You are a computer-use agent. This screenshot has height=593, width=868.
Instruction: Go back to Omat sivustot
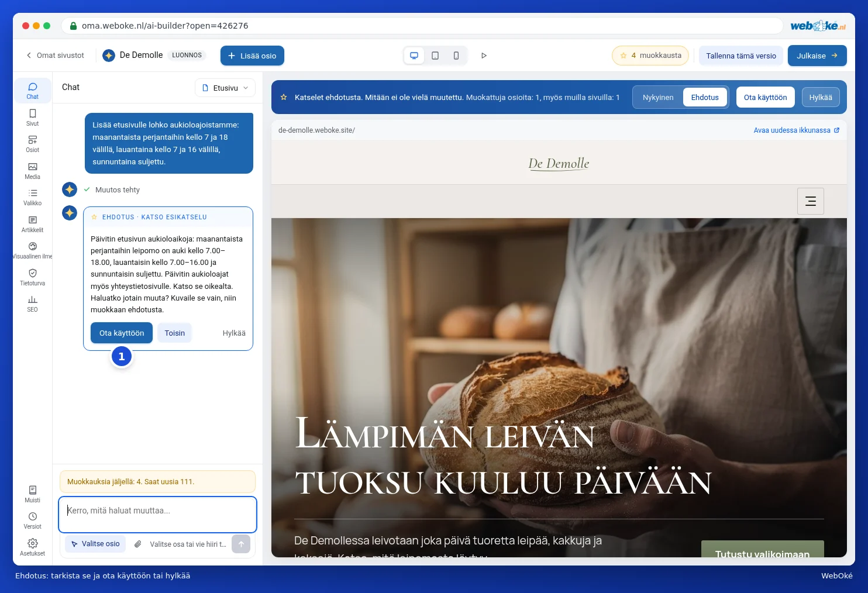(x=55, y=56)
